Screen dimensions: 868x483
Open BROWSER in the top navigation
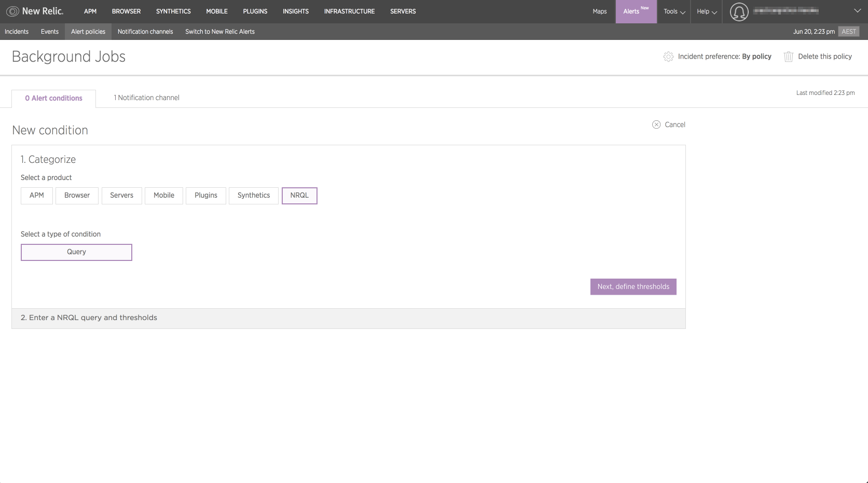tap(126, 11)
